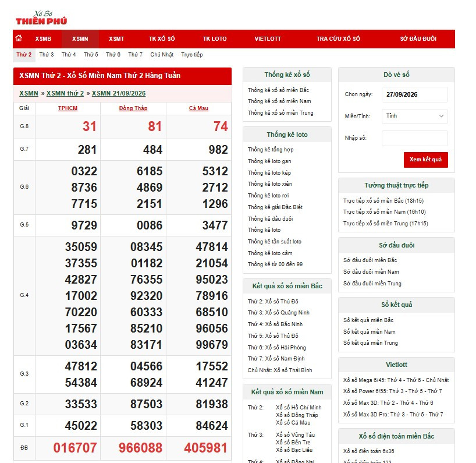476x463 pixels.
Task: Open Thống kê xổ số miền Nam
Action: pos(279,101)
